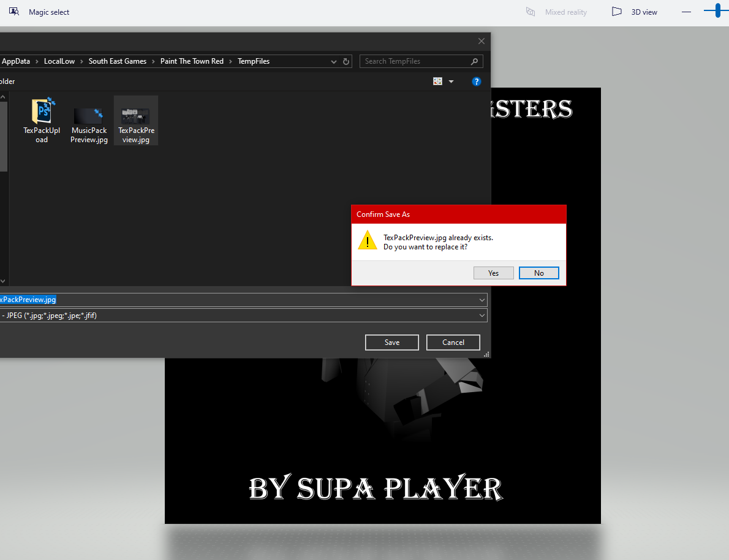The height and width of the screenshot is (560, 729).
Task: Navigate to AppData in the breadcrumb
Action: [16, 61]
